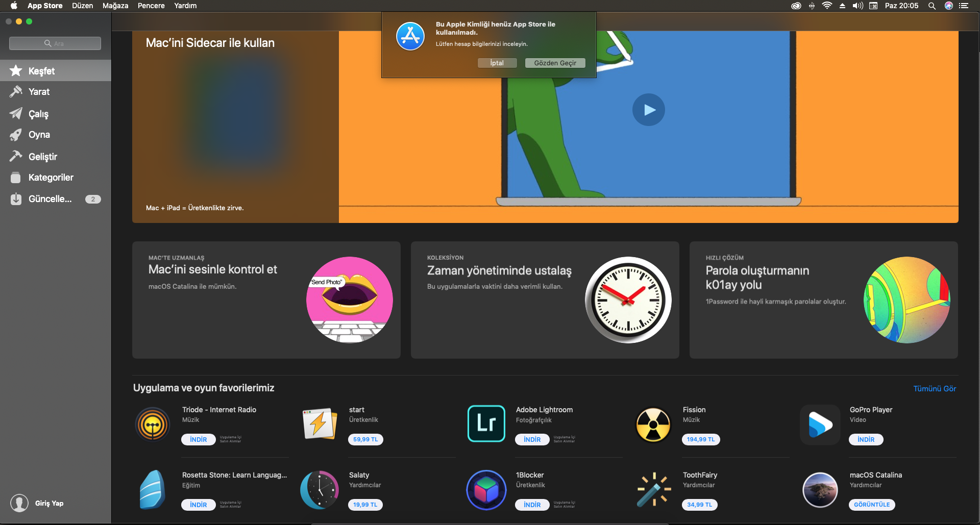
Task: Click the start app lightning icon
Action: tap(320, 424)
